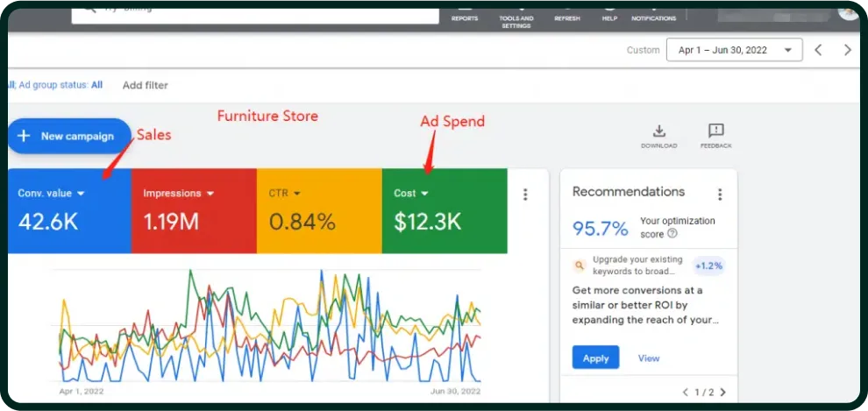Click the optimization score help question icon
The height and width of the screenshot is (411, 868).
point(672,234)
